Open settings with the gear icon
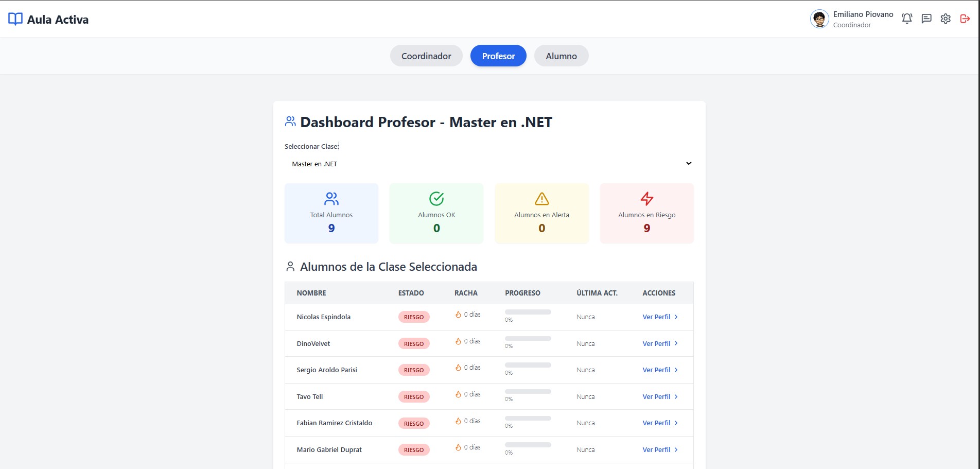Viewport: 980px width, 469px height. coord(946,19)
